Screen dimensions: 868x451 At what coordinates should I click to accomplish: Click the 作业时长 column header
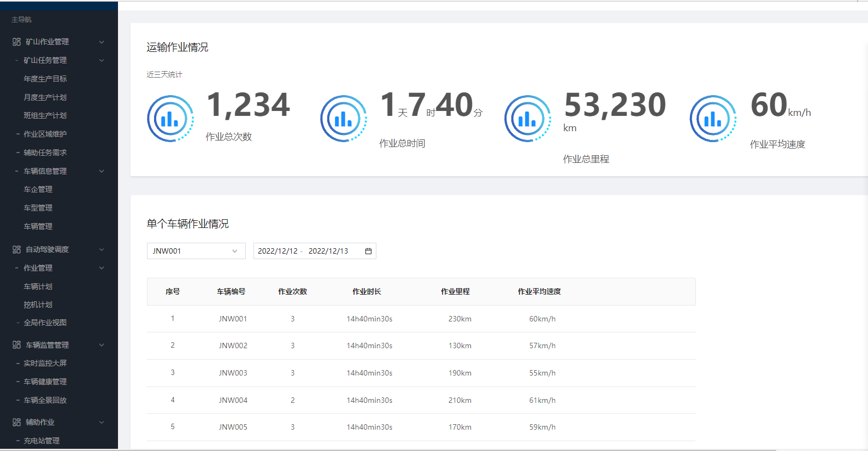(x=367, y=291)
